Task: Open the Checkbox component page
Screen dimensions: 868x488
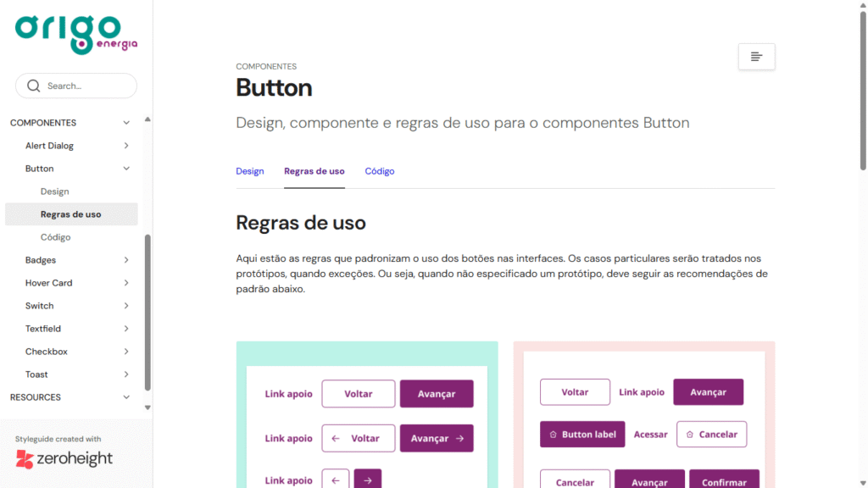Action: point(47,352)
